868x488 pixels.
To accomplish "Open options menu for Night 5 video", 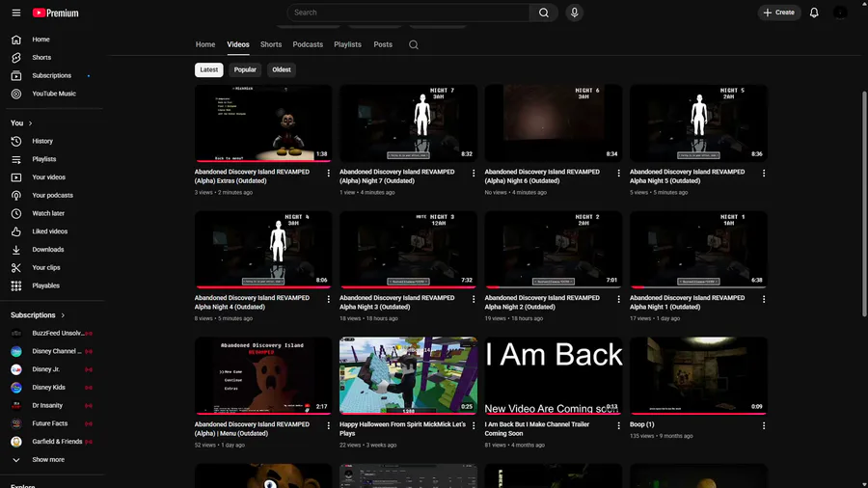I will [764, 174].
